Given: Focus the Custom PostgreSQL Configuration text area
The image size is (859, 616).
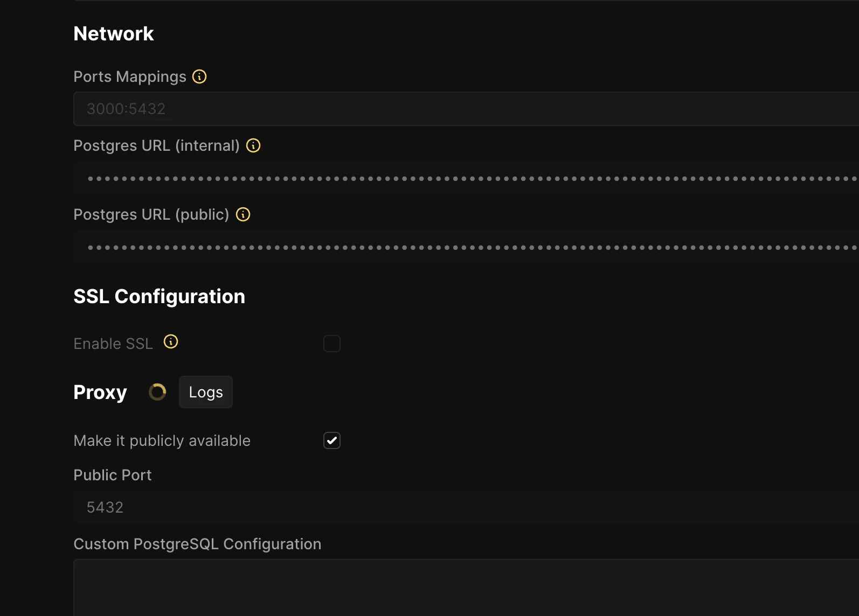Looking at the screenshot, I should coord(463,588).
